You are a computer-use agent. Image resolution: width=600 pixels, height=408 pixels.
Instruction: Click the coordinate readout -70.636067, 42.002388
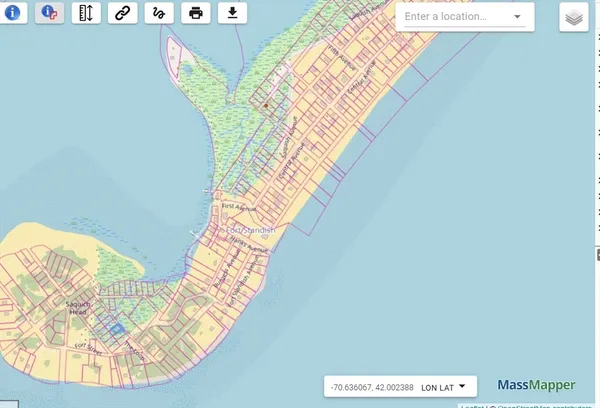[372, 387]
